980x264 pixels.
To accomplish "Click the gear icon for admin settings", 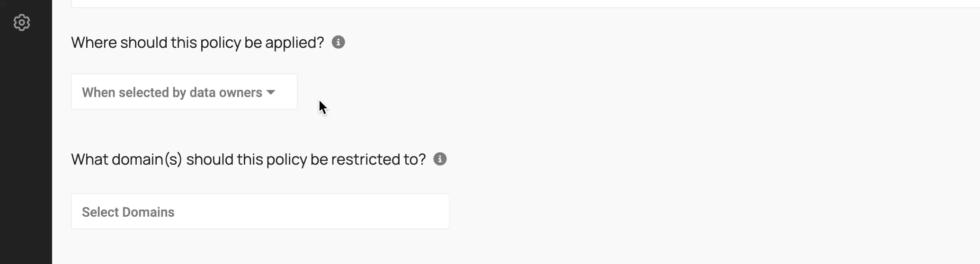I will tap(22, 22).
